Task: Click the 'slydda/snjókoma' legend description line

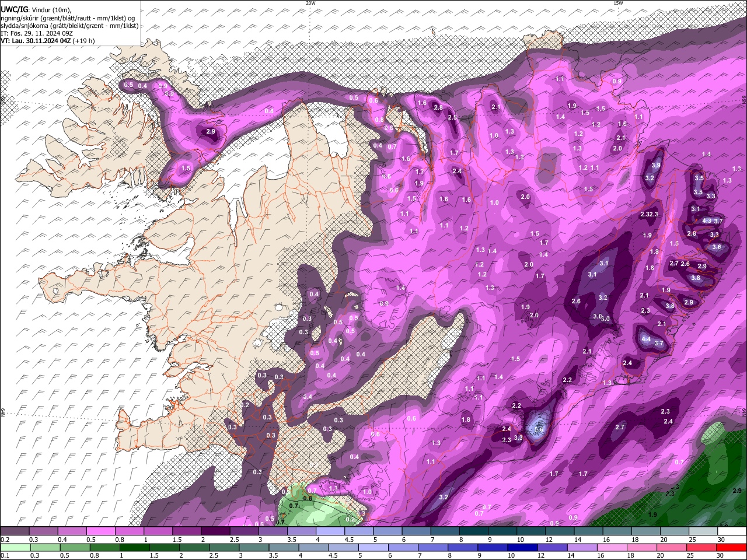Action: 69,26
